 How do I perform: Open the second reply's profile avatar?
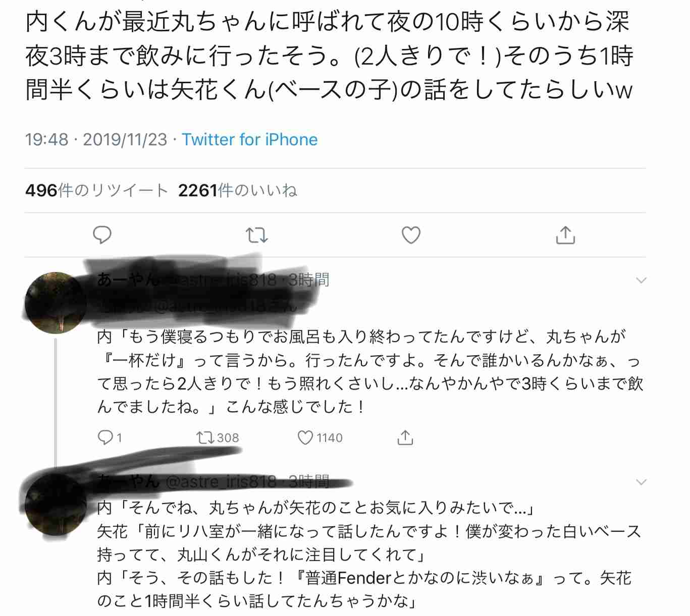click(56, 505)
